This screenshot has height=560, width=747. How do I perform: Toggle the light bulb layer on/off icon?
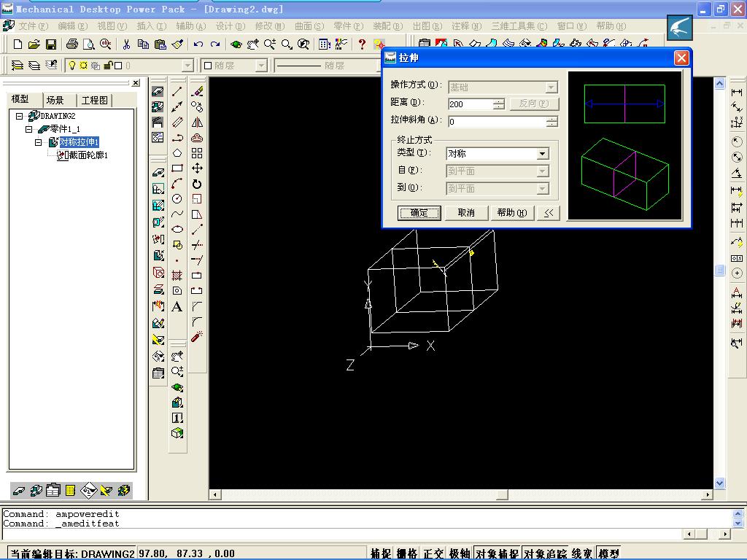click(x=72, y=65)
